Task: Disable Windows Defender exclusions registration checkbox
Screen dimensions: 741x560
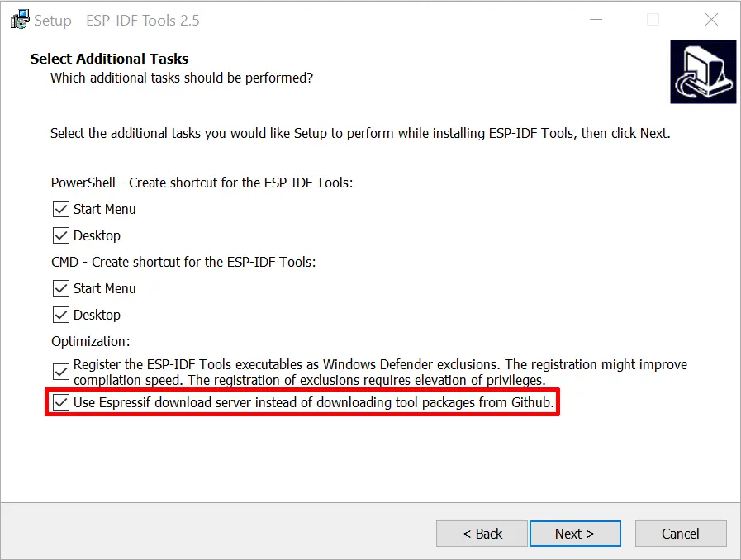Action: [x=61, y=372]
